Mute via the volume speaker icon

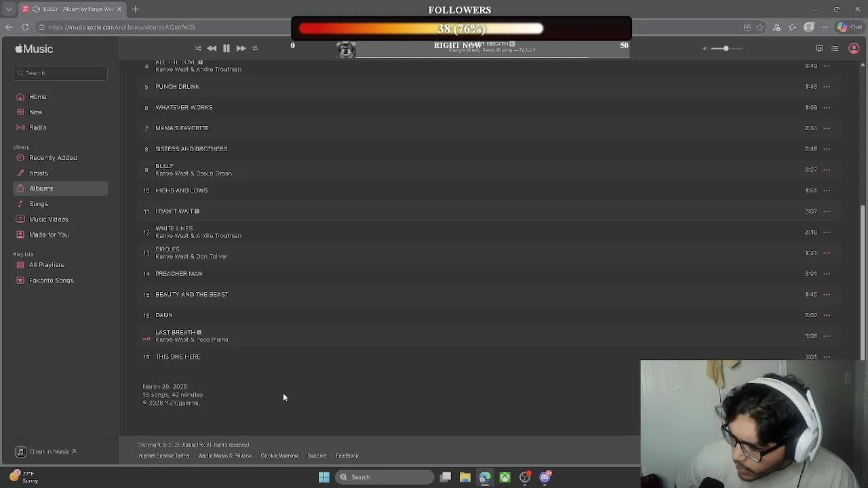coord(705,48)
